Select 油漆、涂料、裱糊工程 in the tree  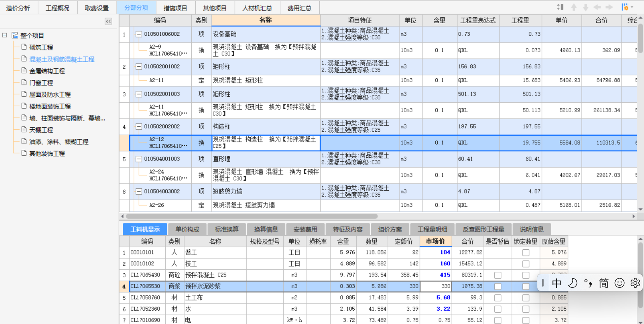pyautogui.click(x=59, y=142)
